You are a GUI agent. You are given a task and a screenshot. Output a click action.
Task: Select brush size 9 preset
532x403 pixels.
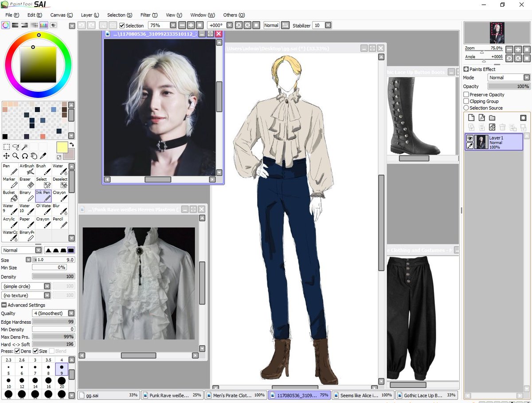pyautogui.click(x=62, y=368)
